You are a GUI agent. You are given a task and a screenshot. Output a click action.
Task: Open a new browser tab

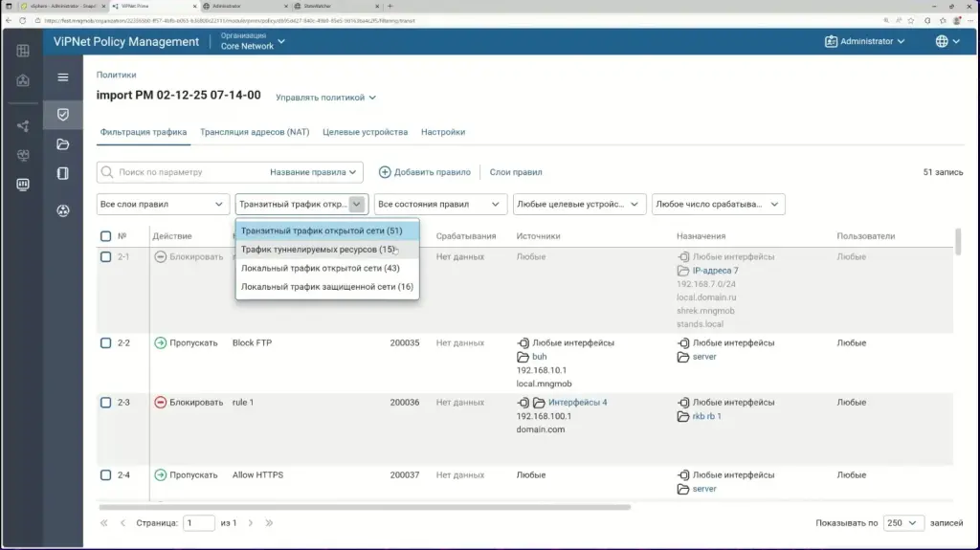pos(390,6)
